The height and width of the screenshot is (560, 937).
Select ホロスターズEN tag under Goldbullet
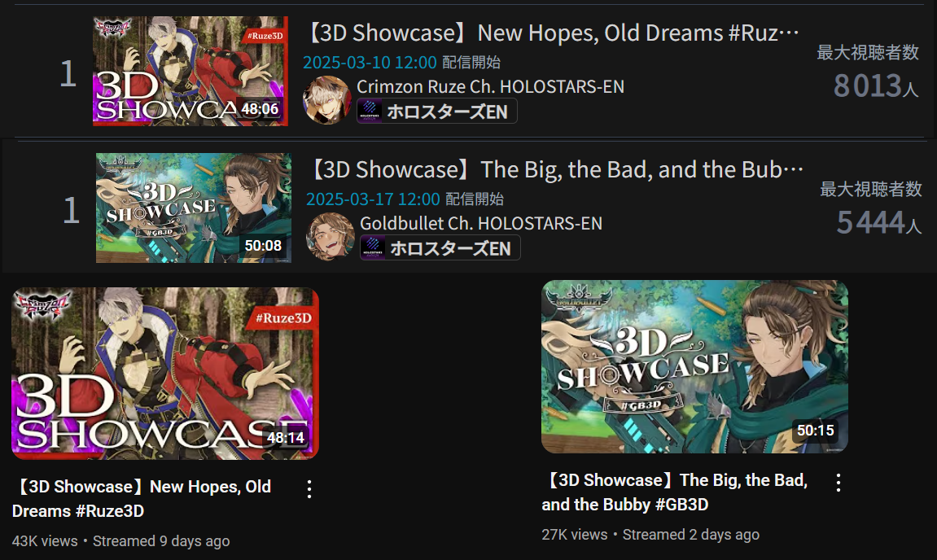[440, 248]
